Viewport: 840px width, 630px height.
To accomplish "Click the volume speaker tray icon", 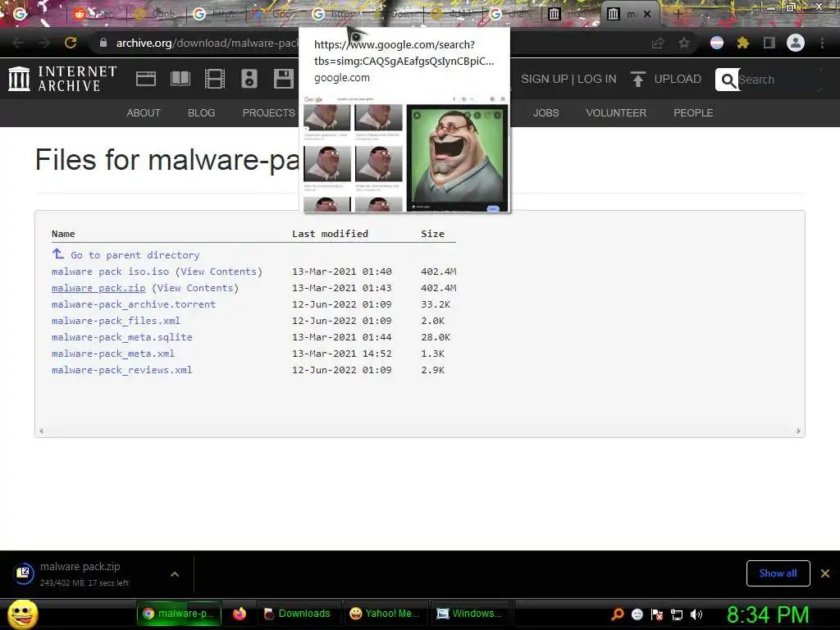I will pyautogui.click(x=696, y=614).
